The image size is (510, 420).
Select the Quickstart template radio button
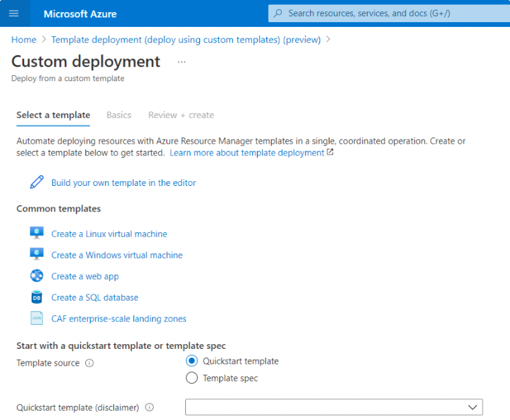192,361
